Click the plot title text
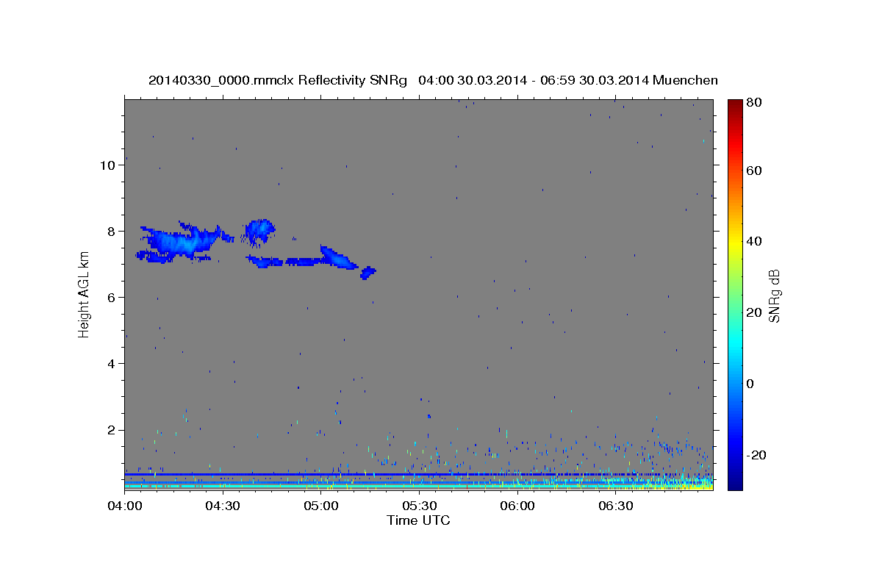The image size is (882, 588). point(433,80)
